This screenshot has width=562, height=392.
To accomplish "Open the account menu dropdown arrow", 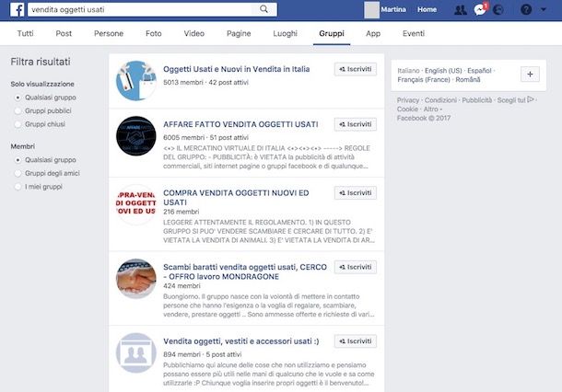I will click(544, 10).
